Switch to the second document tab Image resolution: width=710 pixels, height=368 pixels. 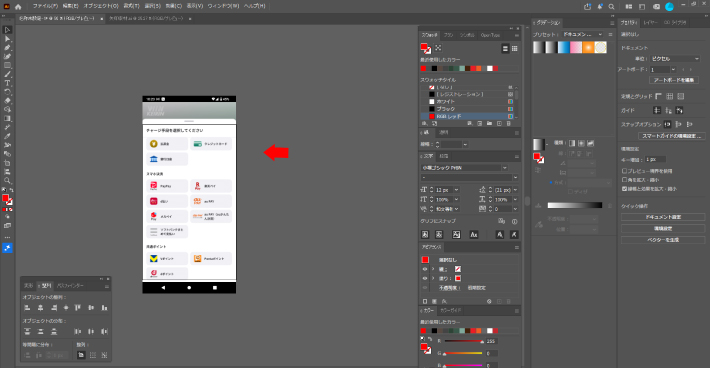coord(146,19)
